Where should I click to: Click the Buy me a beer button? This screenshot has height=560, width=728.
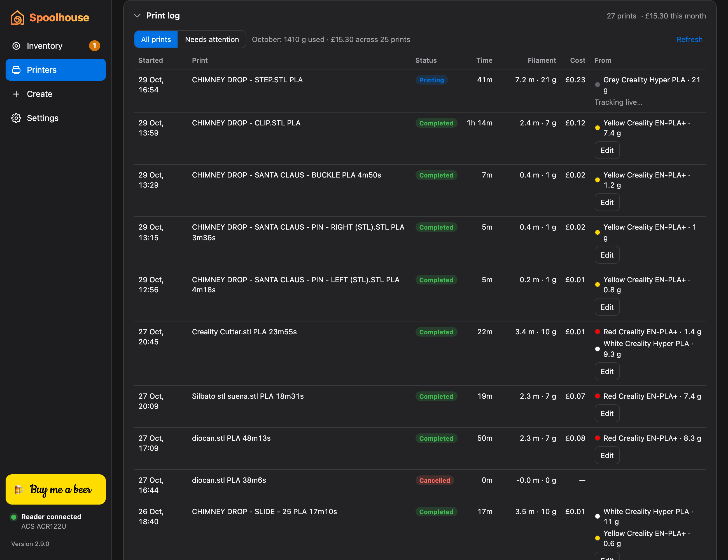click(x=56, y=489)
